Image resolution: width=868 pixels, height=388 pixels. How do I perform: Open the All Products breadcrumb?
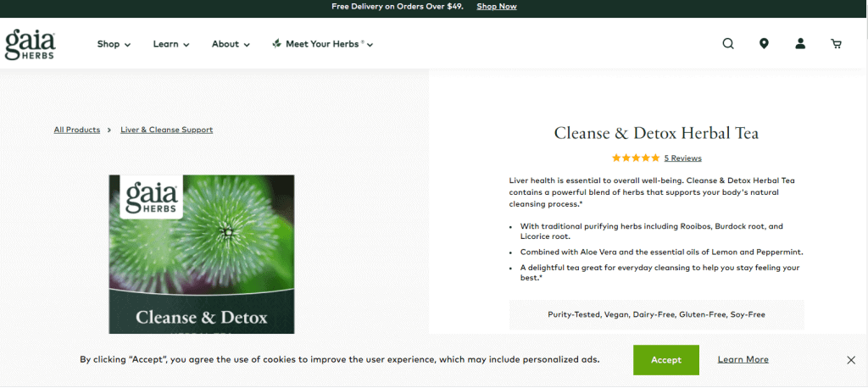click(x=77, y=130)
